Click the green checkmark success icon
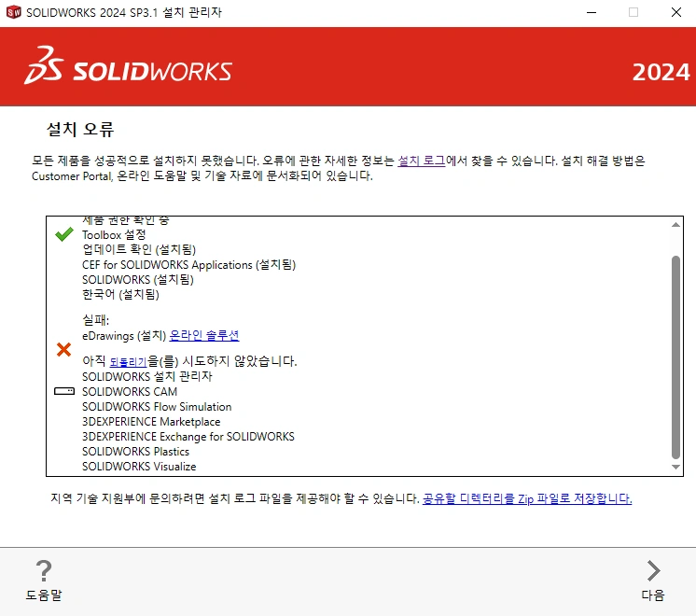 tap(64, 234)
